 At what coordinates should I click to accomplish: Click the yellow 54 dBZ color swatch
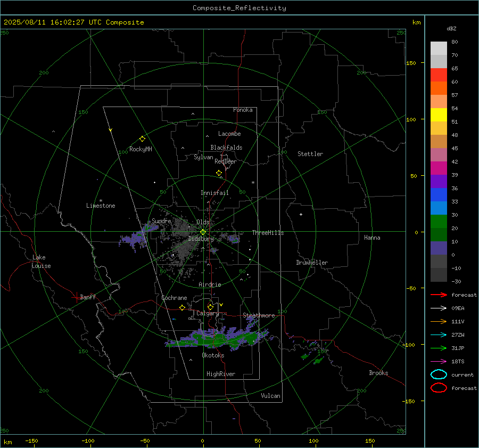pyautogui.click(x=439, y=115)
